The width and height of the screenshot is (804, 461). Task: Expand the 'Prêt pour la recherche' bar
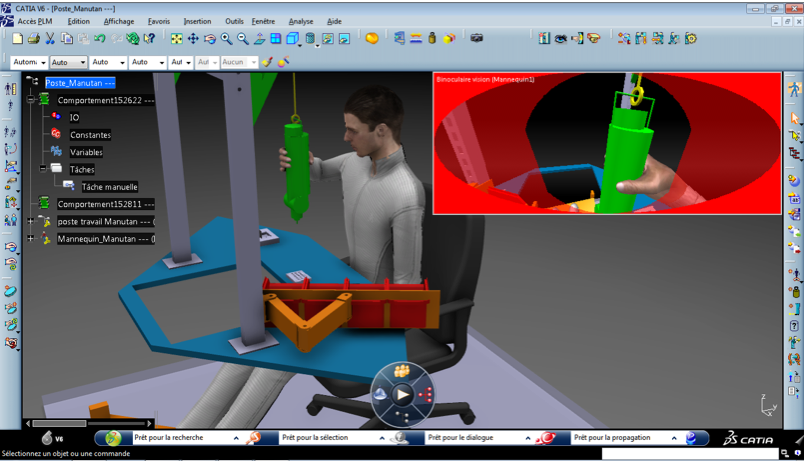click(x=236, y=438)
